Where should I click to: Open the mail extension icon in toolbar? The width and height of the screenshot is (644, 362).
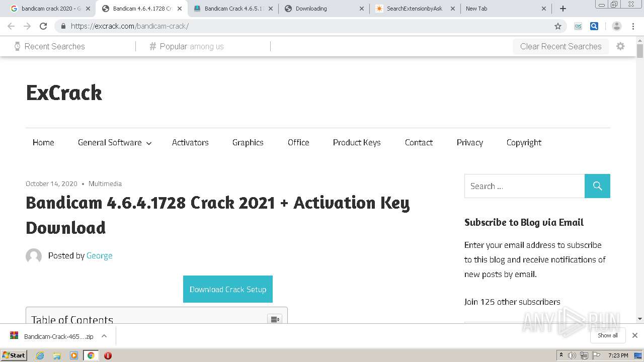[578, 26]
